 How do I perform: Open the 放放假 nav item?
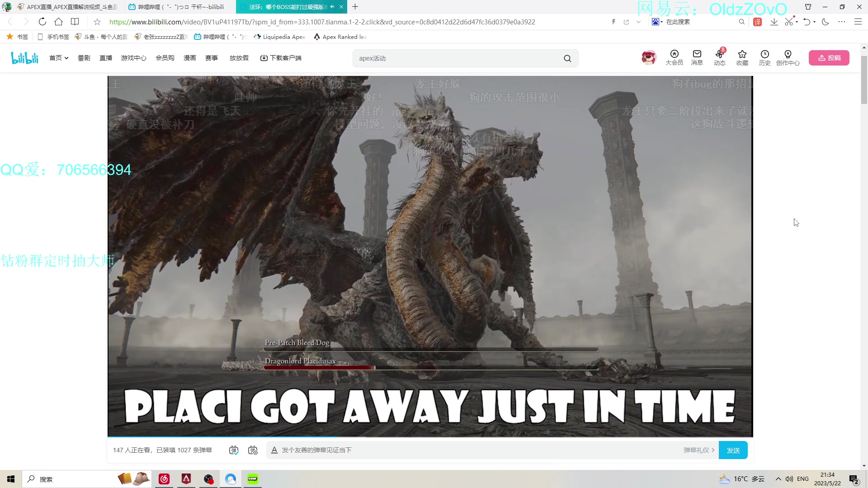click(x=239, y=58)
